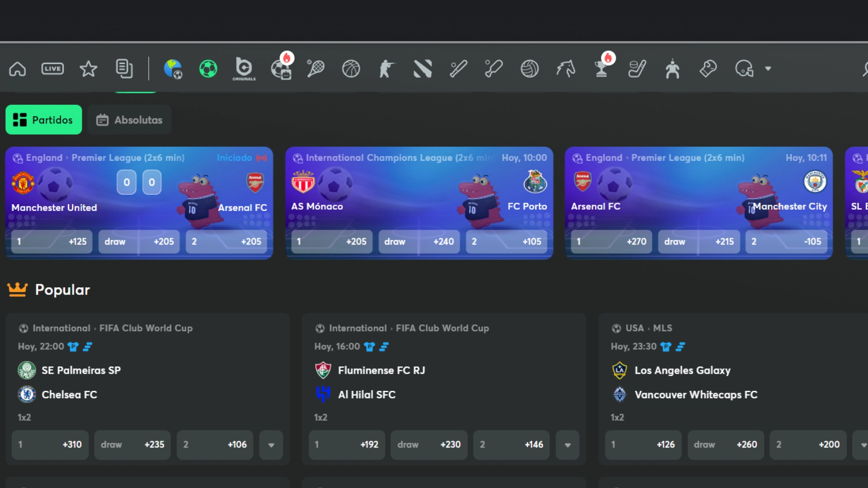Open the LIVE events section
The height and width of the screenshot is (488, 868).
[53, 69]
